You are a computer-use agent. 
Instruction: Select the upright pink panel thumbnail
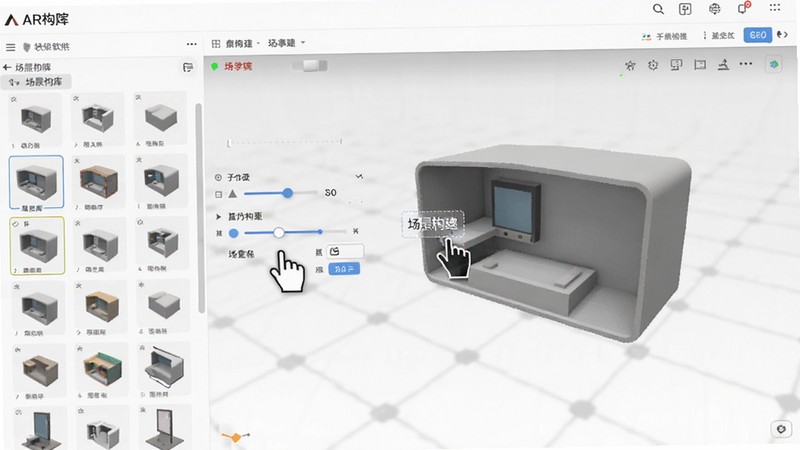[165, 428]
